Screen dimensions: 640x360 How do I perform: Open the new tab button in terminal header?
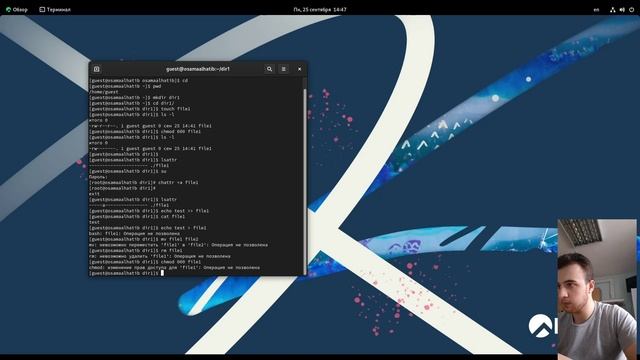(97, 69)
